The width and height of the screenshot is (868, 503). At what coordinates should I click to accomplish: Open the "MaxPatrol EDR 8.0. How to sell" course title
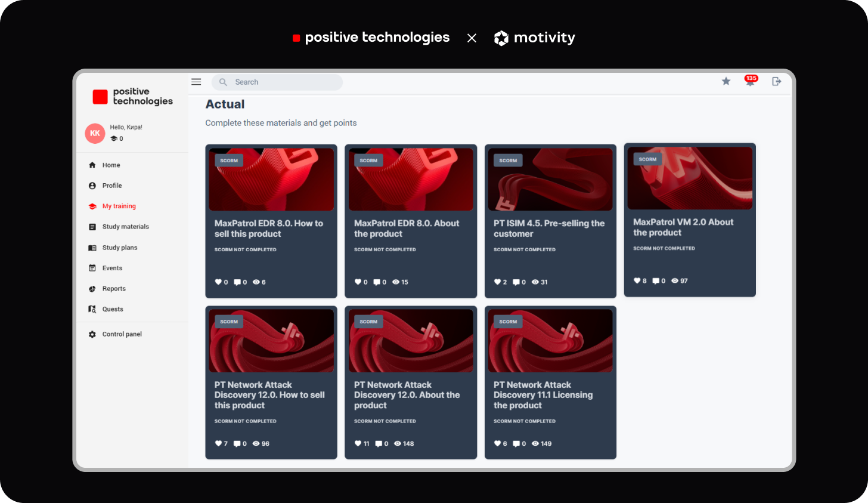coord(268,229)
